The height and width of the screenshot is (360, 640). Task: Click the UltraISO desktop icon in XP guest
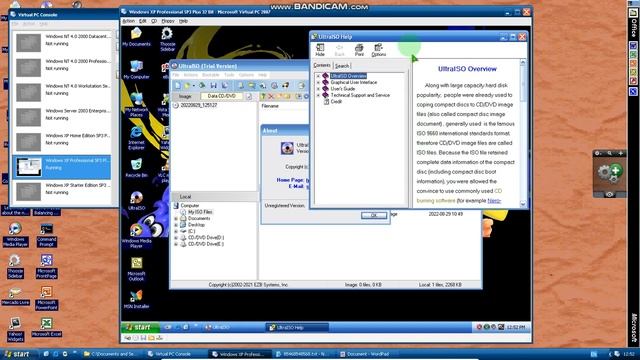pos(136,200)
